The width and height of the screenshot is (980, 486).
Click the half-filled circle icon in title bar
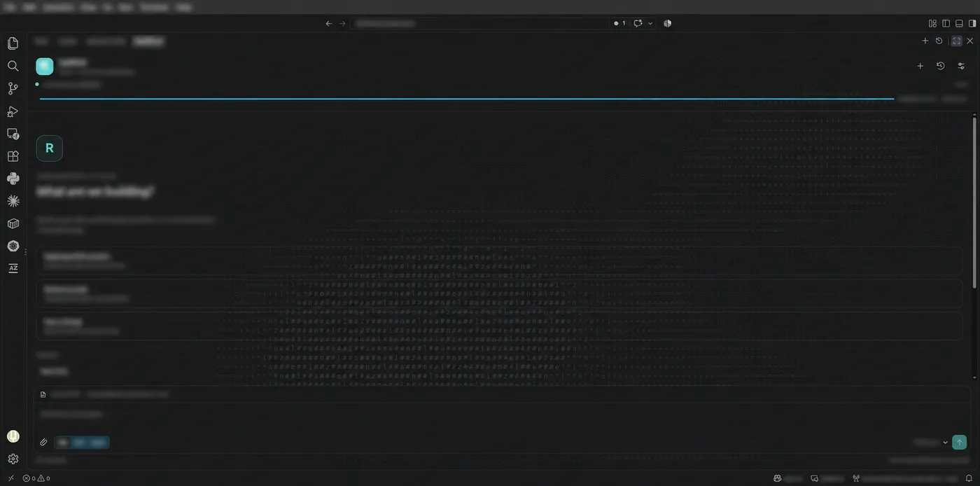click(x=668, y=23)
